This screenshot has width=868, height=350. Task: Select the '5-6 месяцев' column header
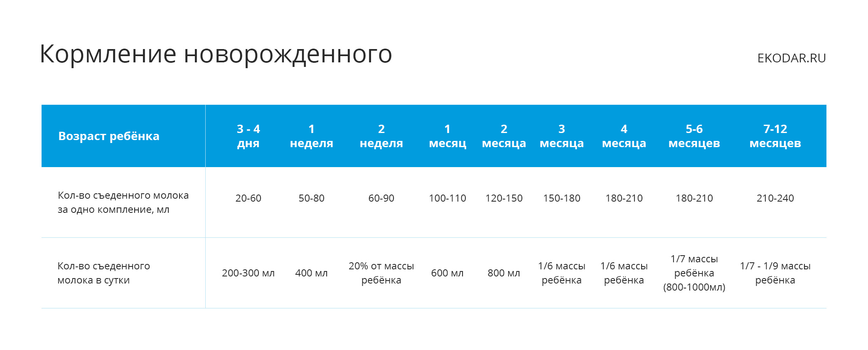click(694, 136)
